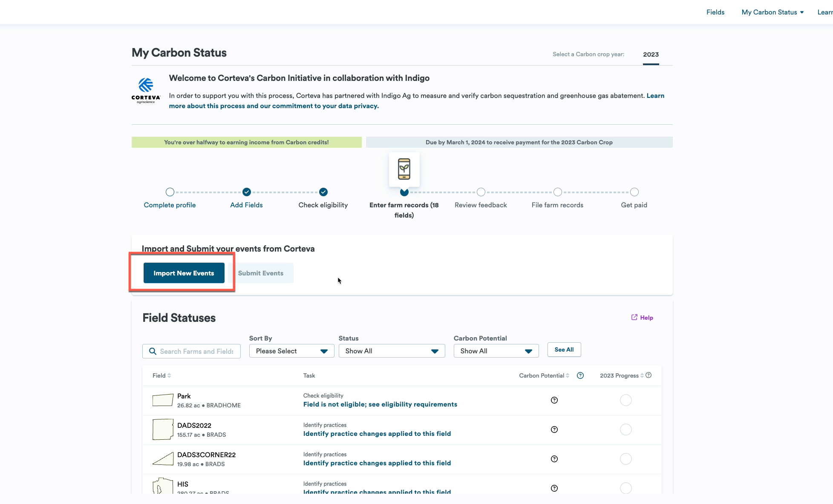The height and width of the screenshot is (504, 833).
Task: Click the Corteva agriscience logo
Action: (145, 90)
